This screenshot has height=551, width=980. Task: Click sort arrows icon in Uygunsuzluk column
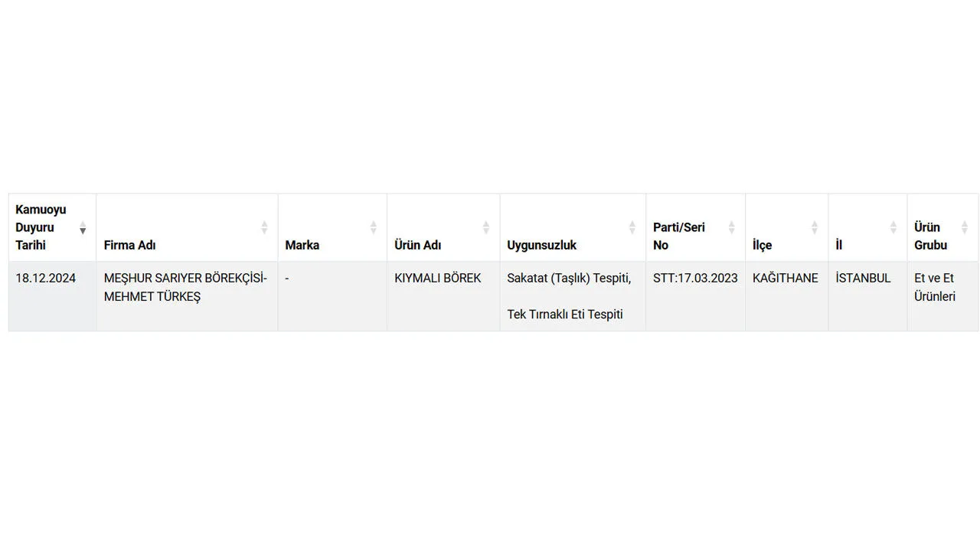(632, 227)
